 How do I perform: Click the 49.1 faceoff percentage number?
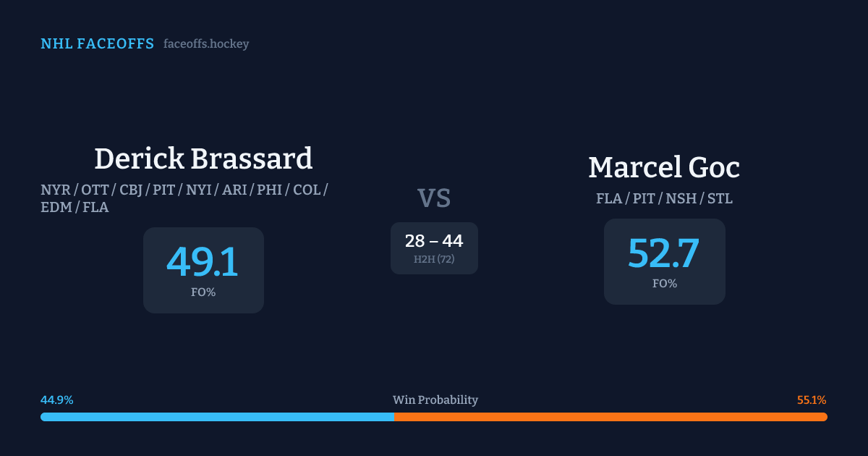203,261
